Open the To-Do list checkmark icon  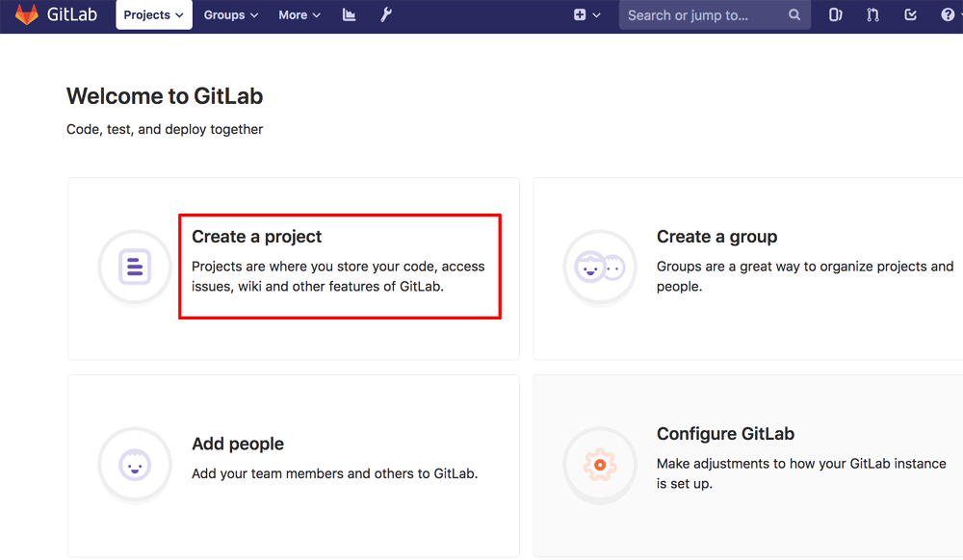[911, 15]
